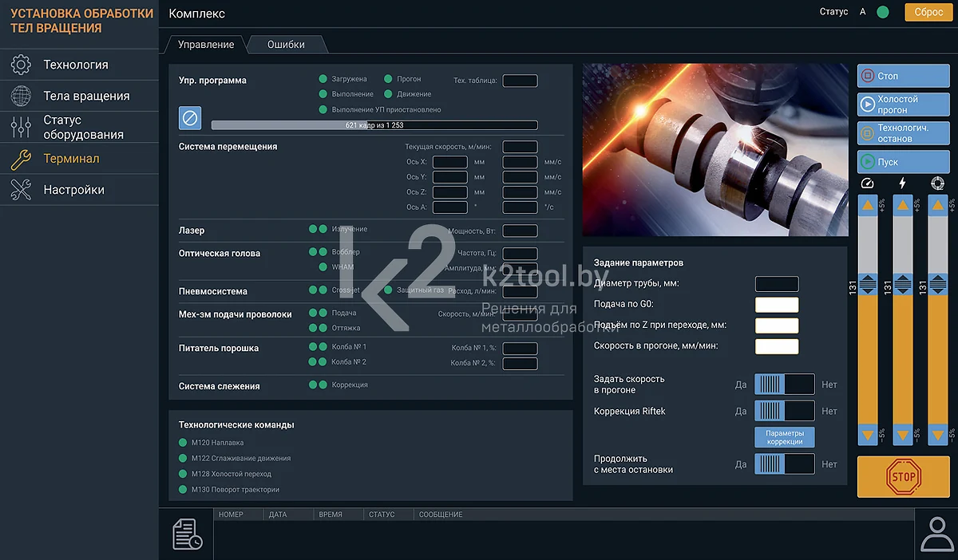The height and width of the screenshot is (560, 958).
Task: Click the blue cancel icon under Упр. программа
Action: pyautogui.click(x=190, y=118)
